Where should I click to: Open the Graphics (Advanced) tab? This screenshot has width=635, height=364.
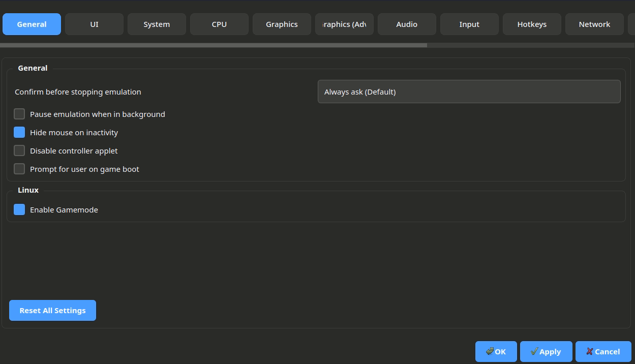click(344, 24)
